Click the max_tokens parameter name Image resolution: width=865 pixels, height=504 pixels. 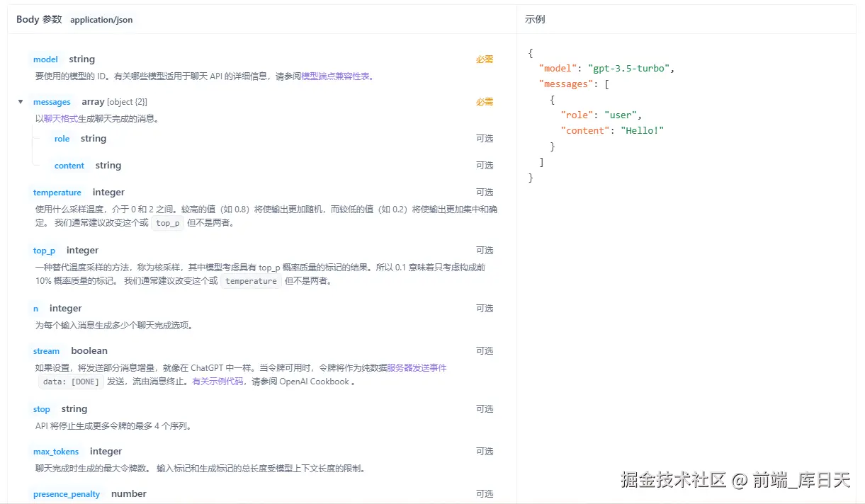click(56, 451)
